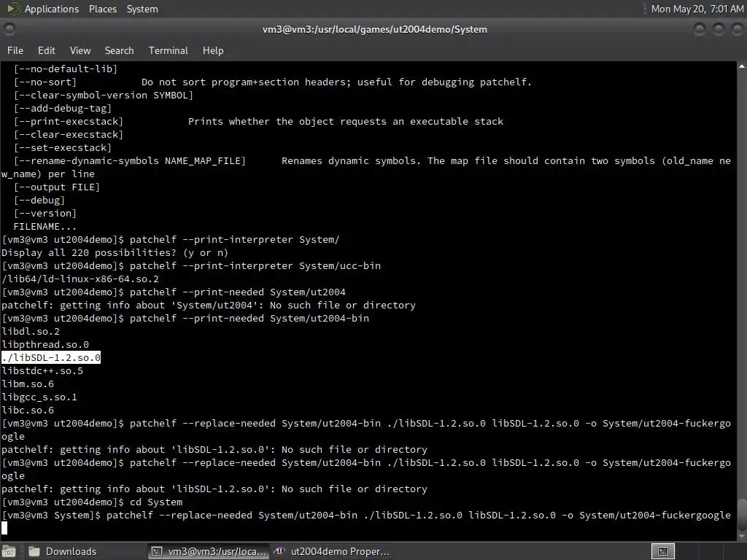The image size is (747, 560).
Task: Open the Search menu
Action: pos(119,50)
